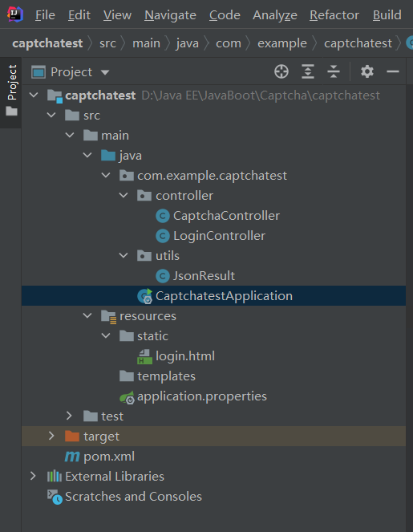The height and width of the screenshot is (532, 413).
Task: Click captchatest root breadcrumb
Action: 47,43
